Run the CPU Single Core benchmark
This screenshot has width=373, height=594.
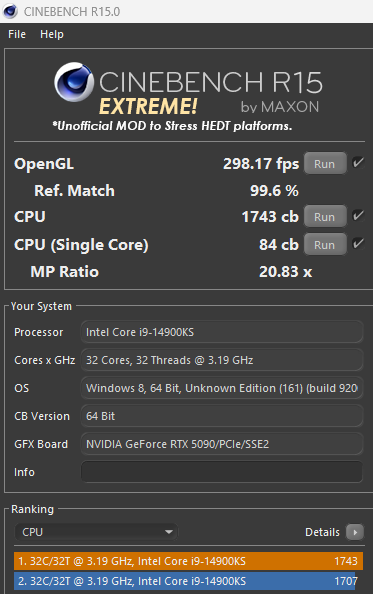point(325,245)
